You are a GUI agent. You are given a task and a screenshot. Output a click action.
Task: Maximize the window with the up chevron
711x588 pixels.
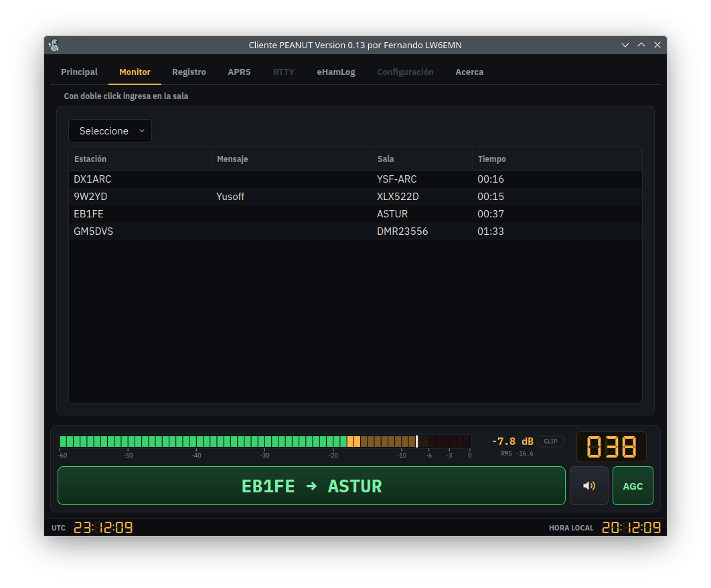[641, 45]
